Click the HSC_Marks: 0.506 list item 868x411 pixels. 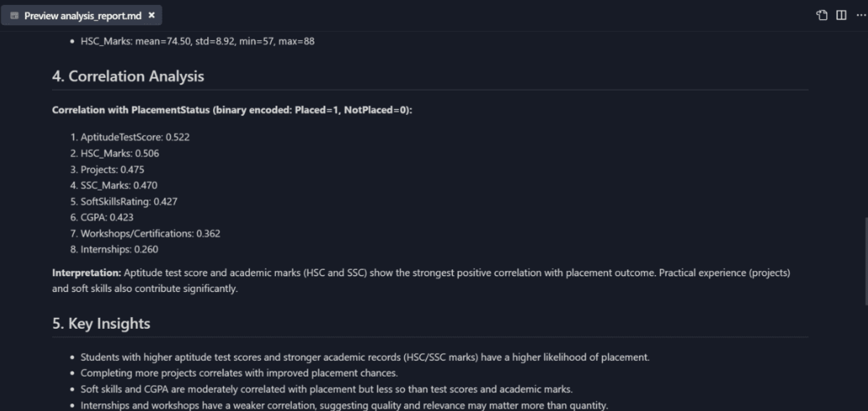click(120, 153)
